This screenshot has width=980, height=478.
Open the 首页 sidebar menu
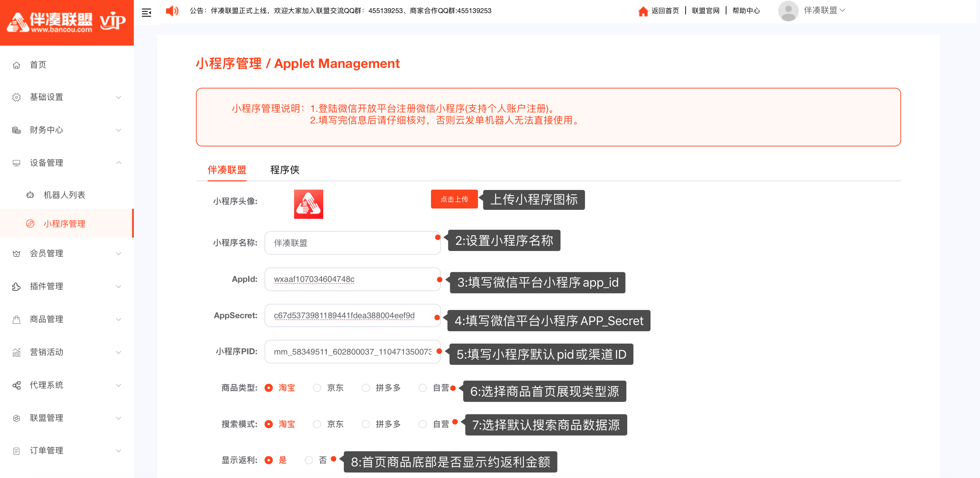coord(67,65)
